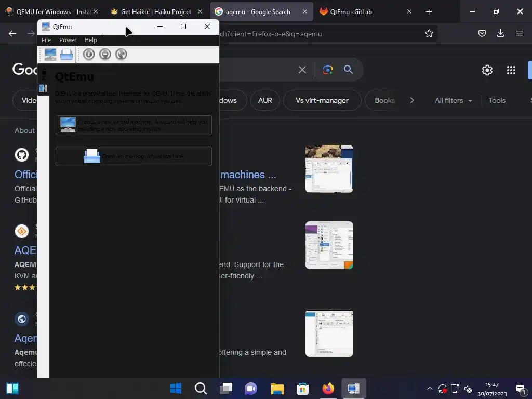Viewport: 532px width, 399px height.
Task: Click the Tools search option
Action: (497, 100)
